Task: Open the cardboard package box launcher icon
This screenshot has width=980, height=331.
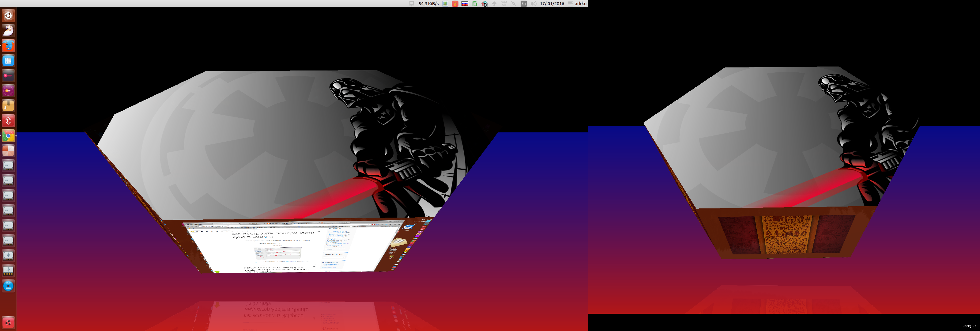Action: (x=8, y=105)
